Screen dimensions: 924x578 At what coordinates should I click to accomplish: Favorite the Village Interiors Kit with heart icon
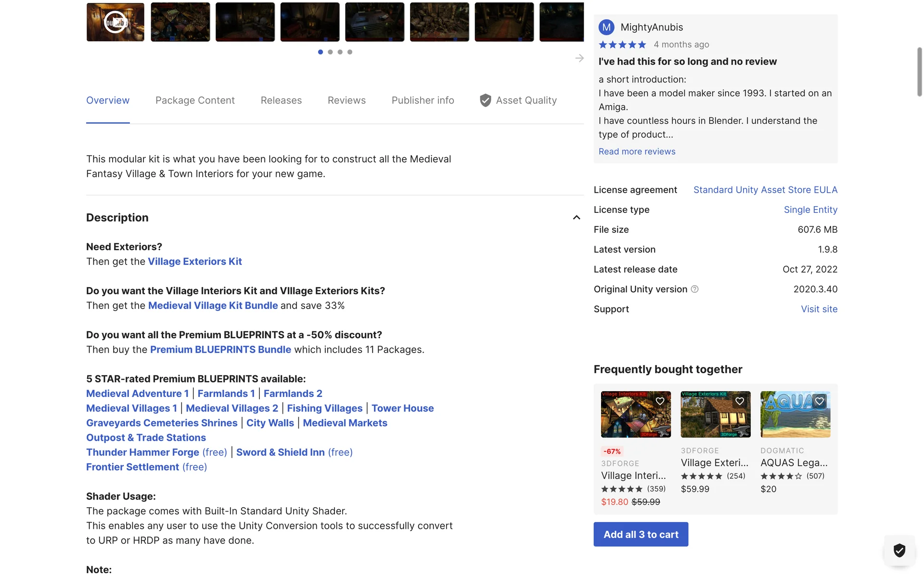coord(660,401)
